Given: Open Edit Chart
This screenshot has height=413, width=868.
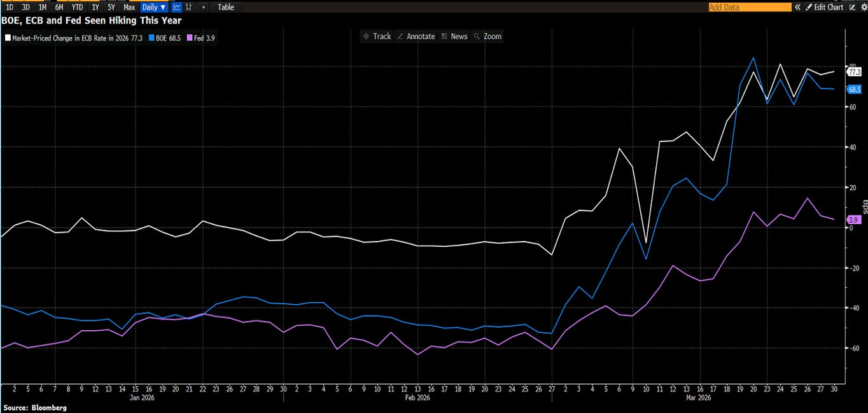Looking at the screenshot, I should pyautogui.click(x=824, y=7).
